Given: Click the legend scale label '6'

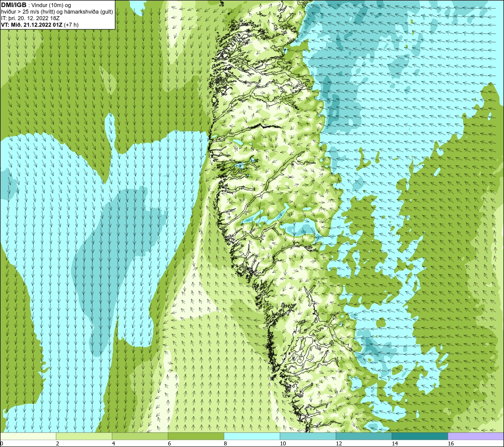Looking at the screenshot, I should [x=169, y=443].
